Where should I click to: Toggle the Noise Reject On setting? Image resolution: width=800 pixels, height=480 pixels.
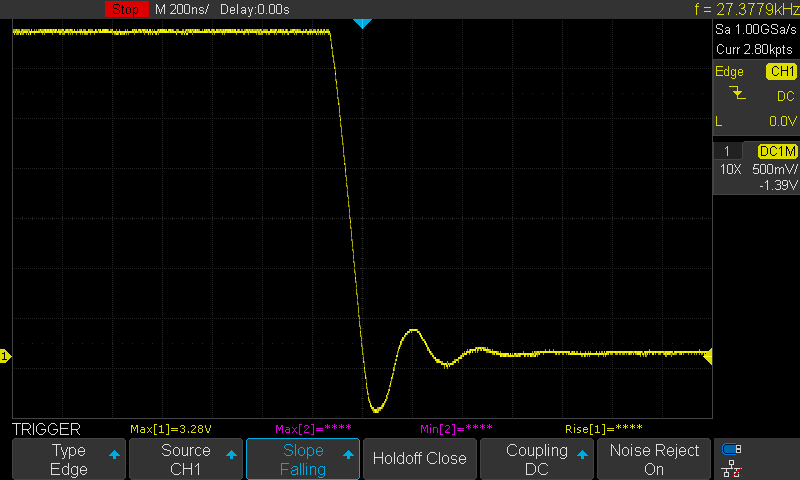(653, 459)
